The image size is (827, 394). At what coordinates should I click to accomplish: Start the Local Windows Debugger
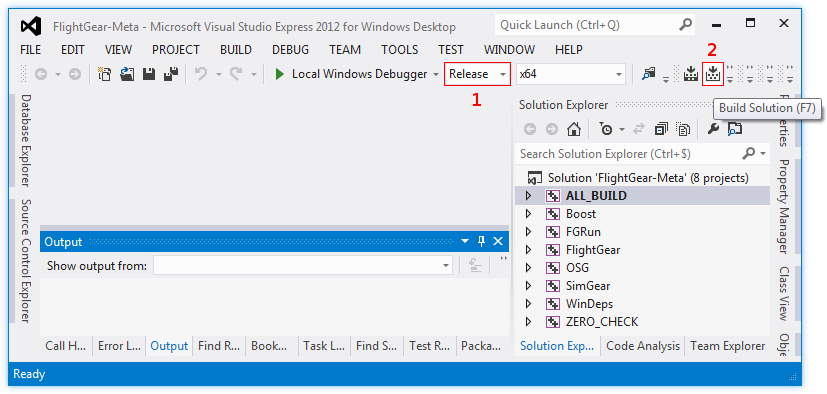click(351, 74)
